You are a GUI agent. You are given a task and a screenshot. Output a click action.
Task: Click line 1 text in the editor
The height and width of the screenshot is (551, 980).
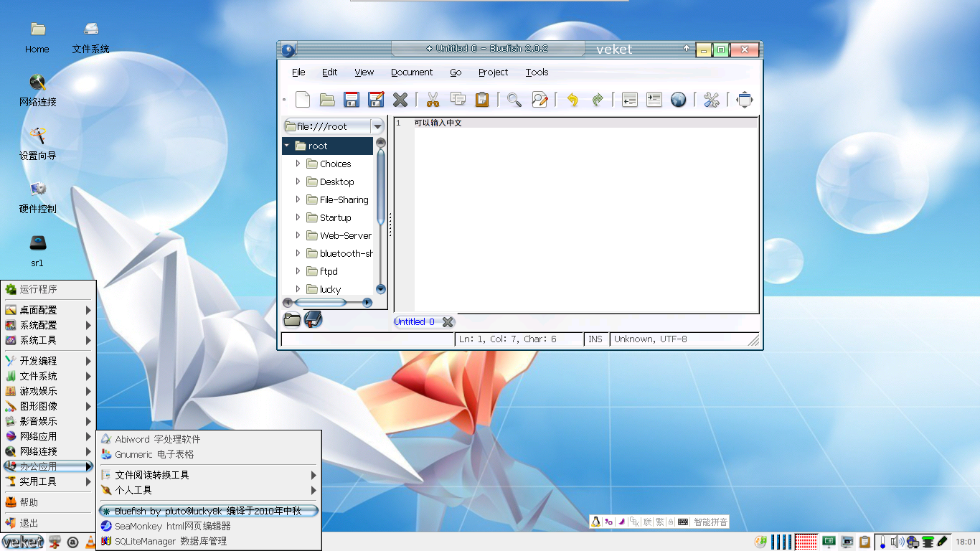[x=438, y=123]
